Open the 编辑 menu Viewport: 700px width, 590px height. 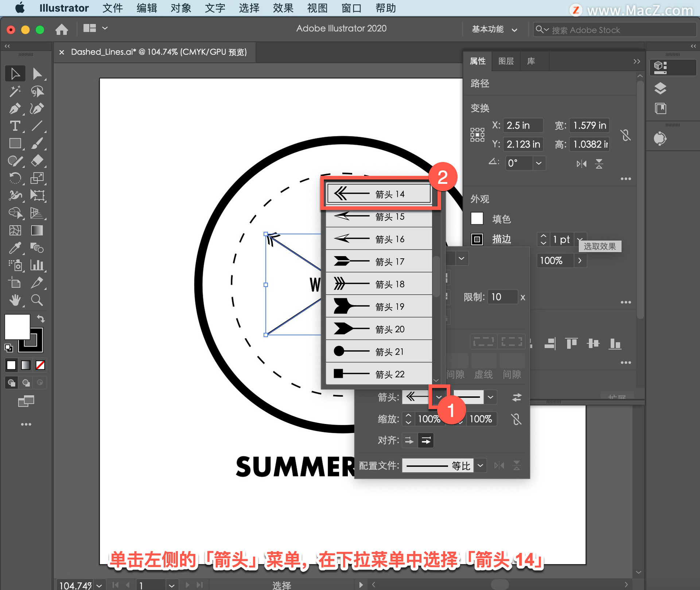(147, 8)
